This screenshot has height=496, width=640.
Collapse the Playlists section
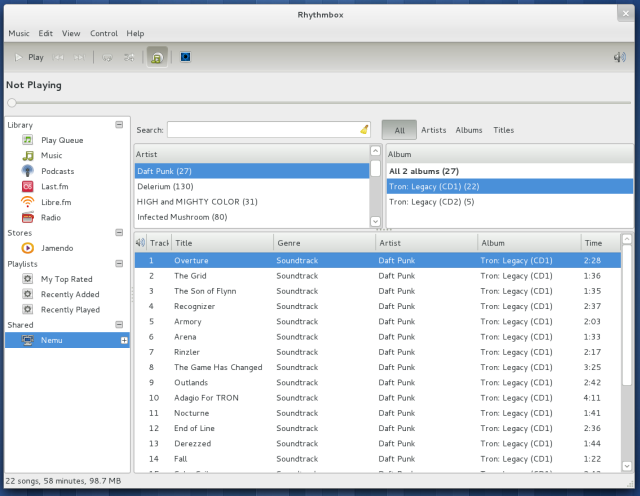pos(119,263)
